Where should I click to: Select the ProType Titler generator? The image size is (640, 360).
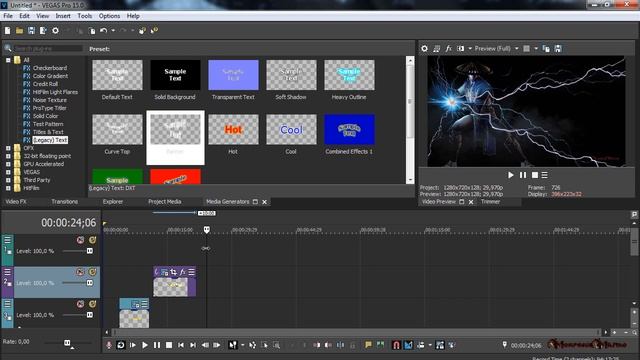point(49,108)
